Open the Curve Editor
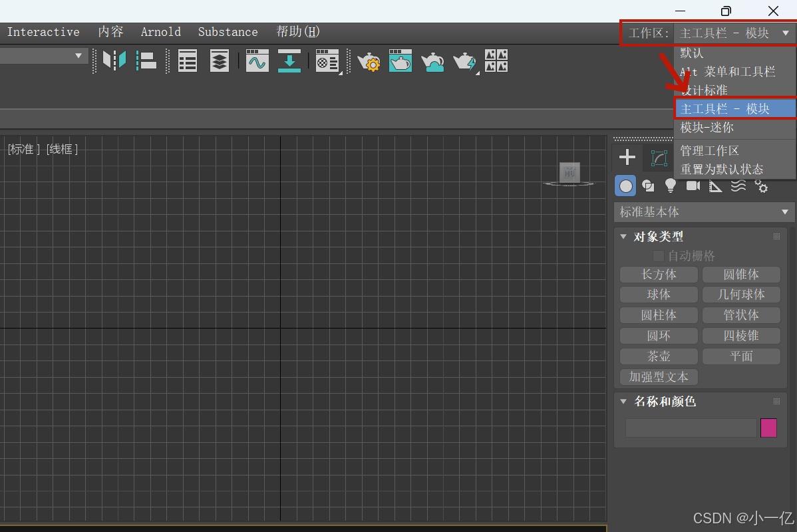This screenshot has height=532, width=797. tap(257, 61)
